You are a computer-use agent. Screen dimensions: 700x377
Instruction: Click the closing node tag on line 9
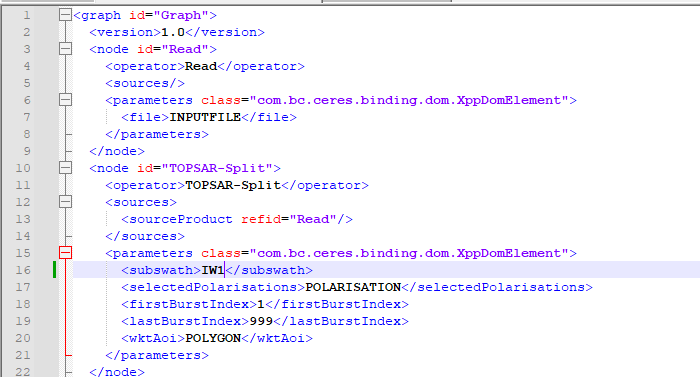tap(117, 151)
